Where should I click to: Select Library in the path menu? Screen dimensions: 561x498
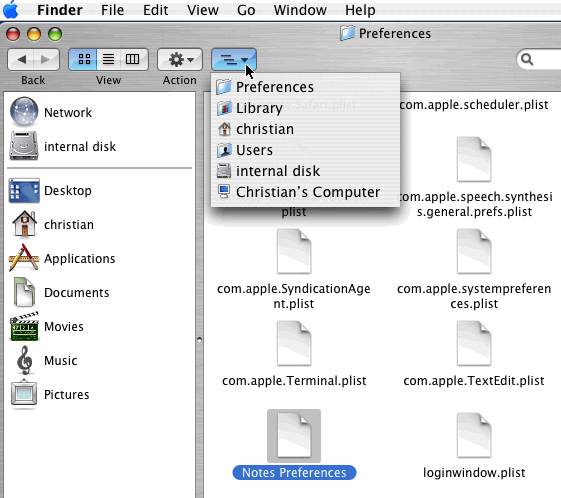[306, 108]
